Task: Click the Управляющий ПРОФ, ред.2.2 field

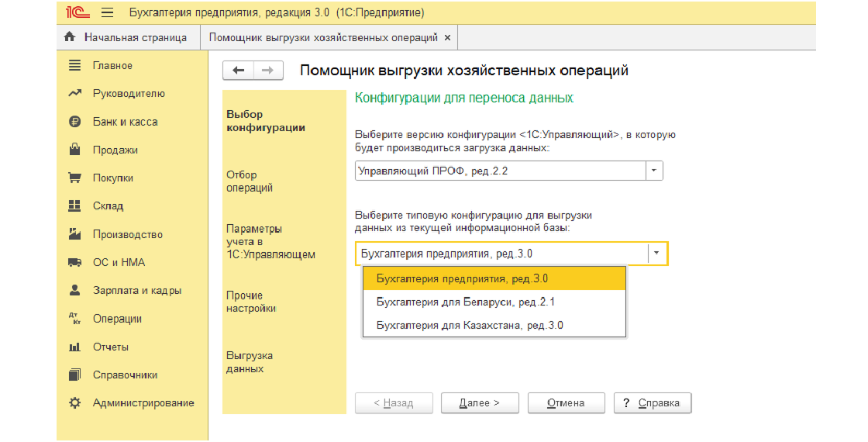Action: tap(501, 171)
